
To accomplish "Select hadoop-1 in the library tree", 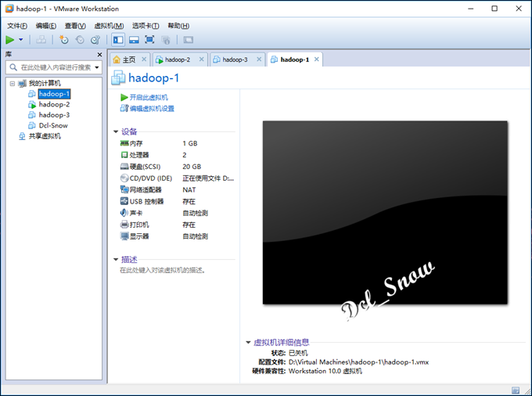I will 54,94.
